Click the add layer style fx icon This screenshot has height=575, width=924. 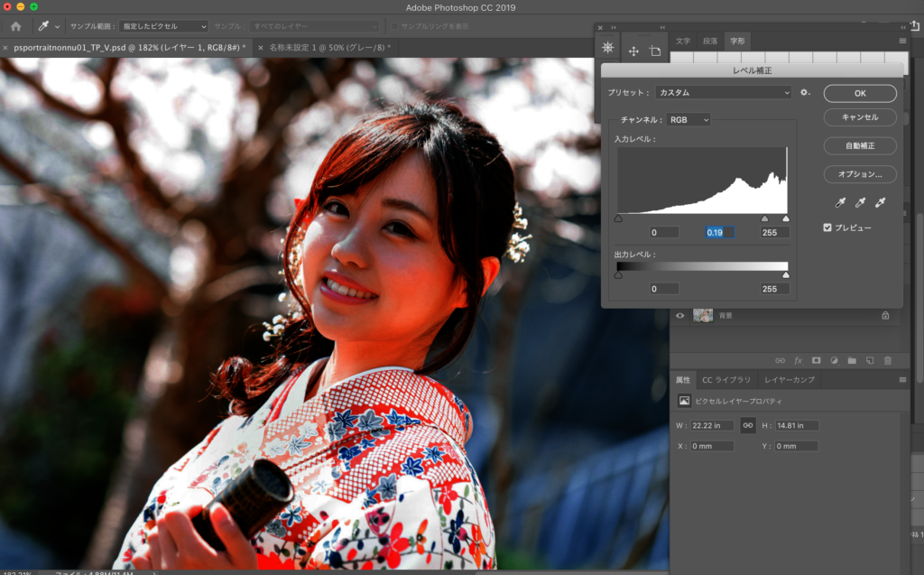coord(798,360)
